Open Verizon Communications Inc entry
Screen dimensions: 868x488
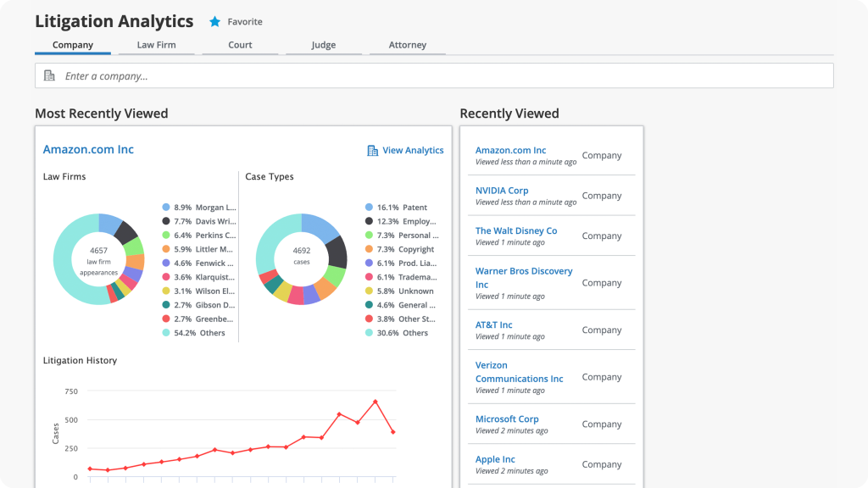[x=520, y=372]
